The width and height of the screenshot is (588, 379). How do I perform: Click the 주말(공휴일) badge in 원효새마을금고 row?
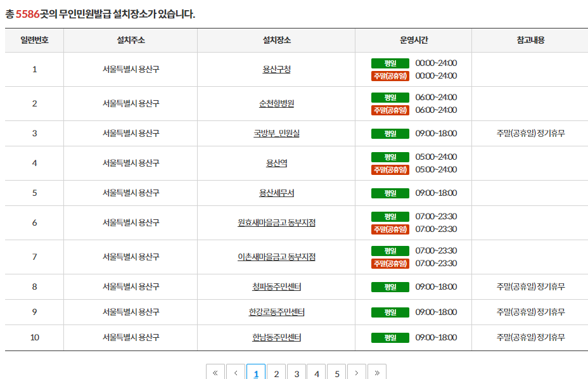(390, 229)
